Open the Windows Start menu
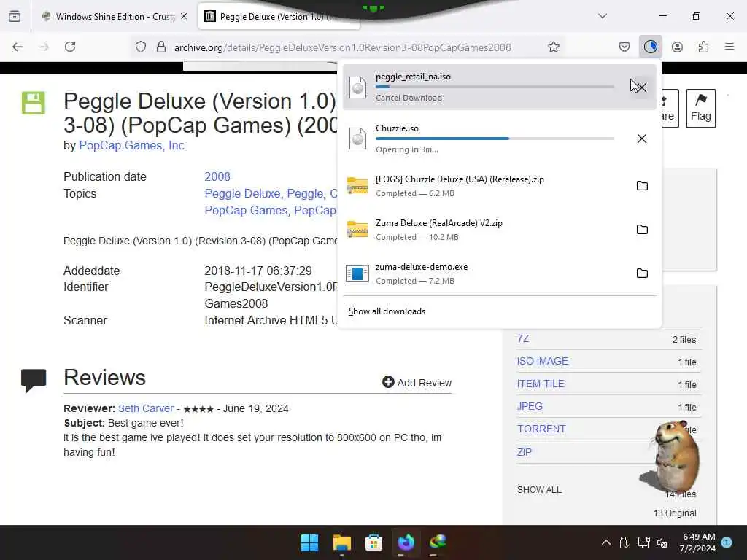This screenshot has height=560, width=747. (309, 542)
